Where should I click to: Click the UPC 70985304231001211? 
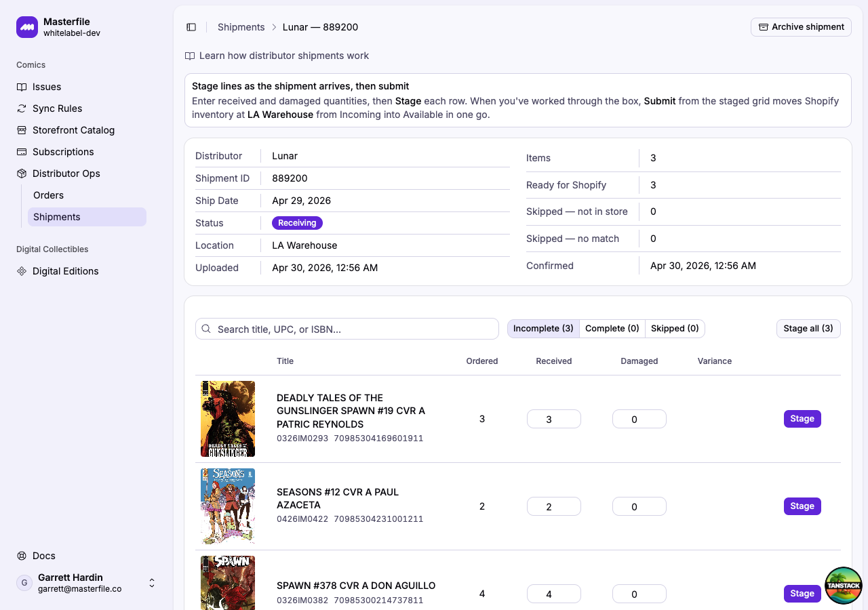coord(378,519)
